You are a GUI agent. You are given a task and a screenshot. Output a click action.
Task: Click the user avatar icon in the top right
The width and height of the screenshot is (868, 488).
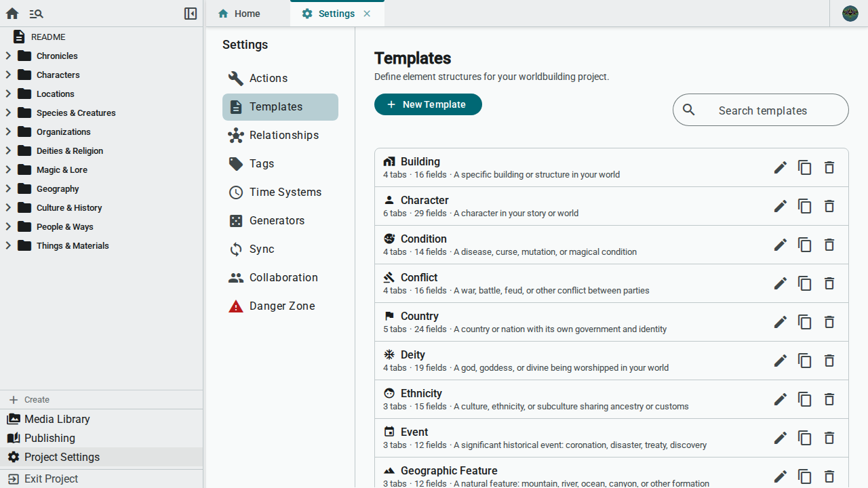point(850,14)
